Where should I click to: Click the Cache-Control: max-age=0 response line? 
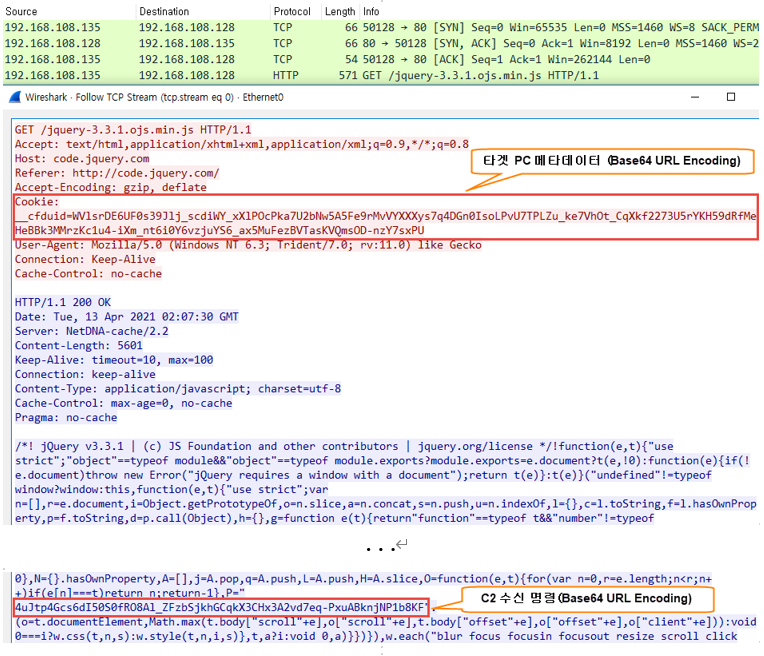(123, 403)
